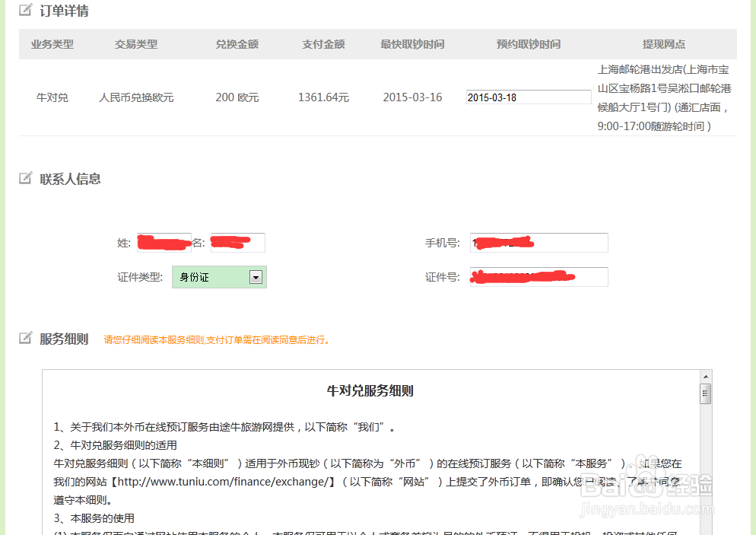The image size is (756, 535).
Task: Click the edit icon beside 服务细则 heading
Action: click(x=27, y=341)
